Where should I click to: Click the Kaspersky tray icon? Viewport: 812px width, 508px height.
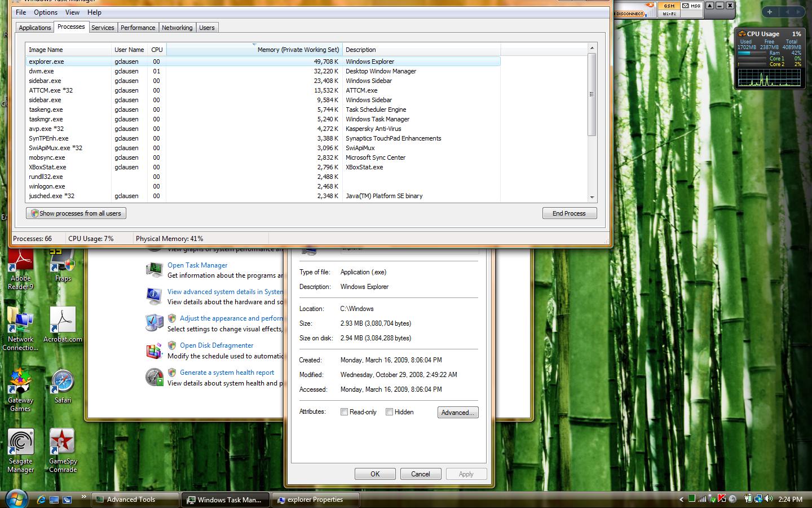click(722, 499)
